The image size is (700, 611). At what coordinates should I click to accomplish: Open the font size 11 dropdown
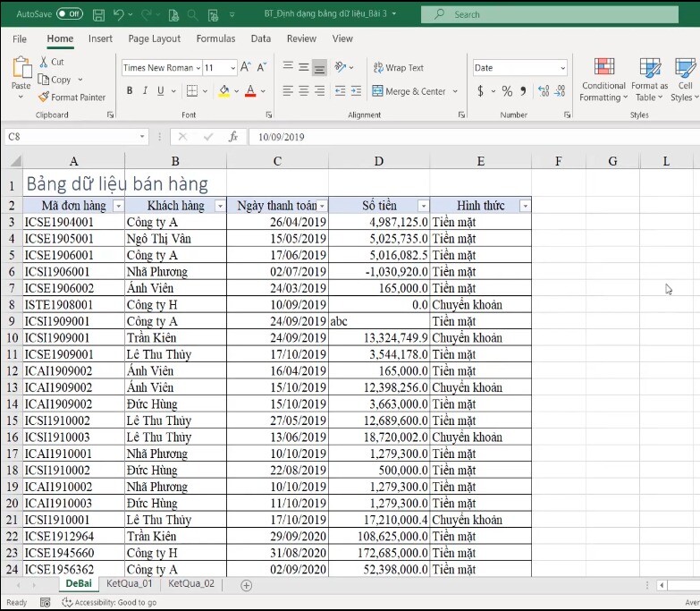pyautogui.click(x=232, y=68)
